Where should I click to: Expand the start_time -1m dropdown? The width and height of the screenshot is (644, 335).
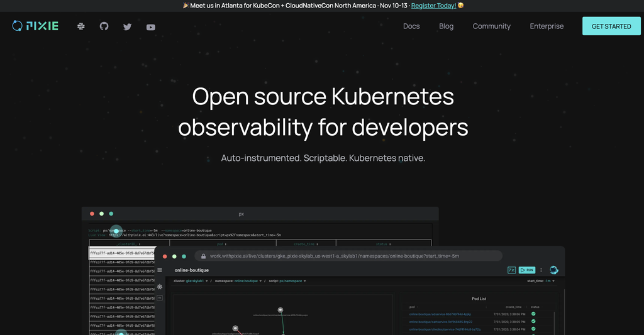pyautogui.click(x=541, y=281)
